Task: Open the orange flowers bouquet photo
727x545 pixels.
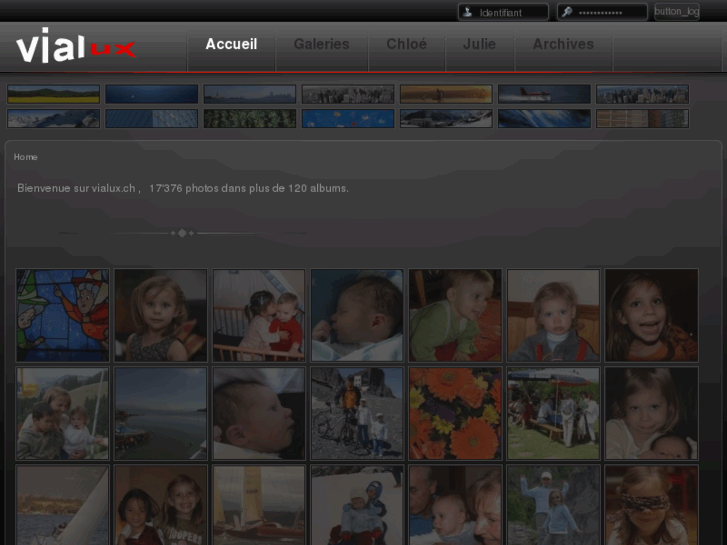Action: click(x=455, y=413)
